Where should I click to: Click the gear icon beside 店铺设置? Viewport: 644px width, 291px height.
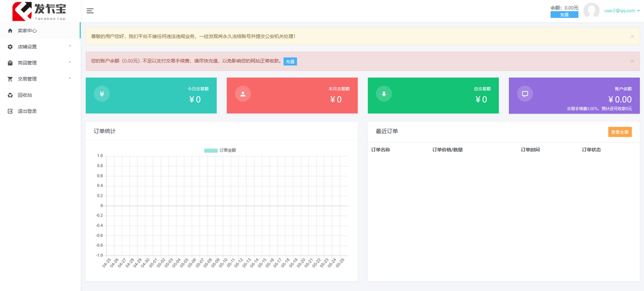(x=10, y=47)
